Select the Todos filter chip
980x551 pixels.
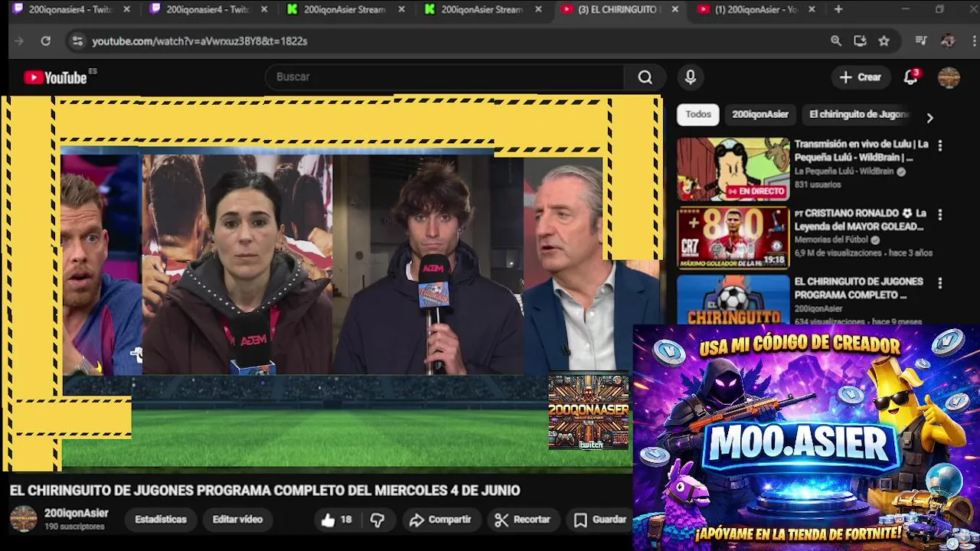click(697, 114)
